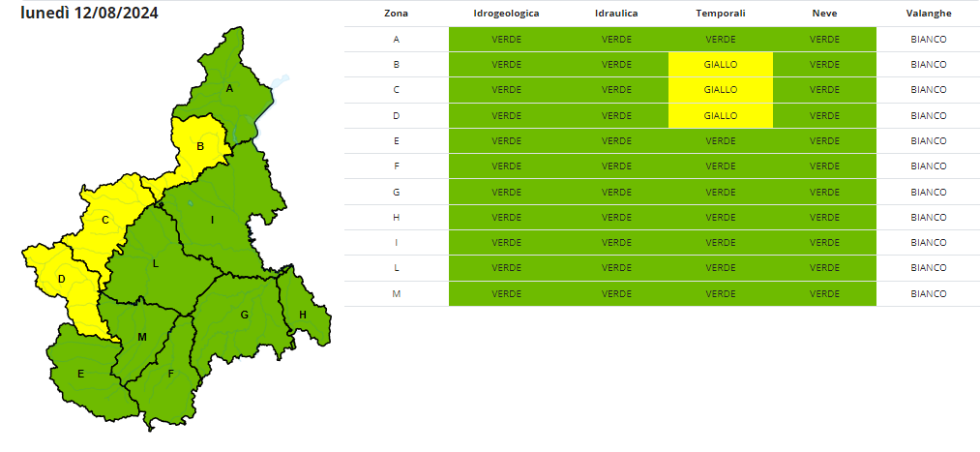Select yellow zone D on the map
This screenshot has height=452, width=980.
pyautogui.click(x=61, y=280)
